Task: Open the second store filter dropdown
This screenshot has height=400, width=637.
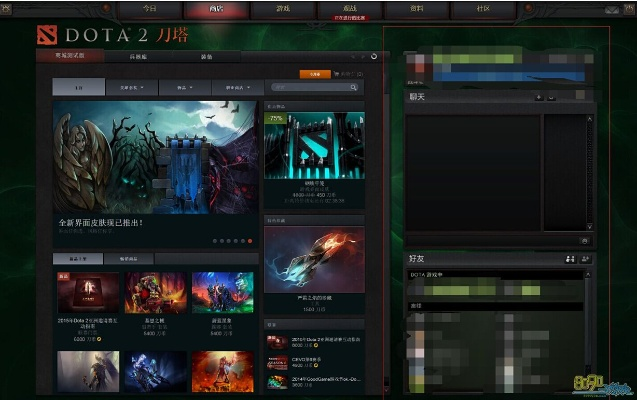Action: [x=132, y=88]
